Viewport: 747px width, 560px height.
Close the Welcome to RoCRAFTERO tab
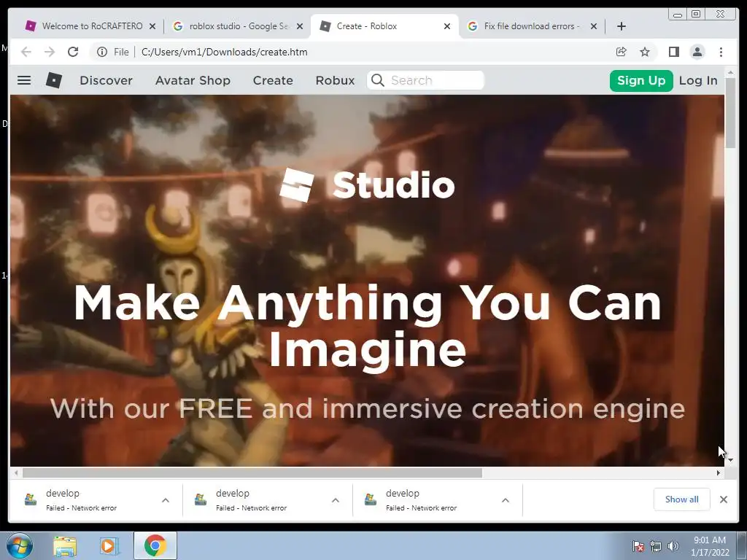coord(152,26)
